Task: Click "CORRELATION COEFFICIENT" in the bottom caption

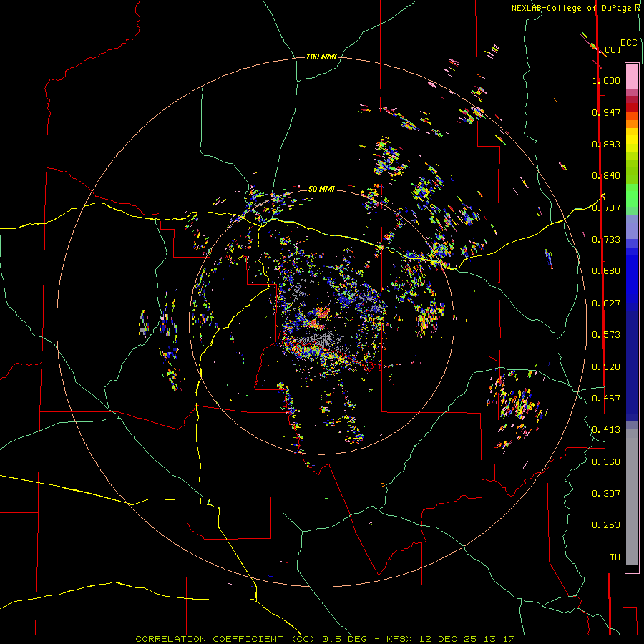Action: tap(209, 639)
